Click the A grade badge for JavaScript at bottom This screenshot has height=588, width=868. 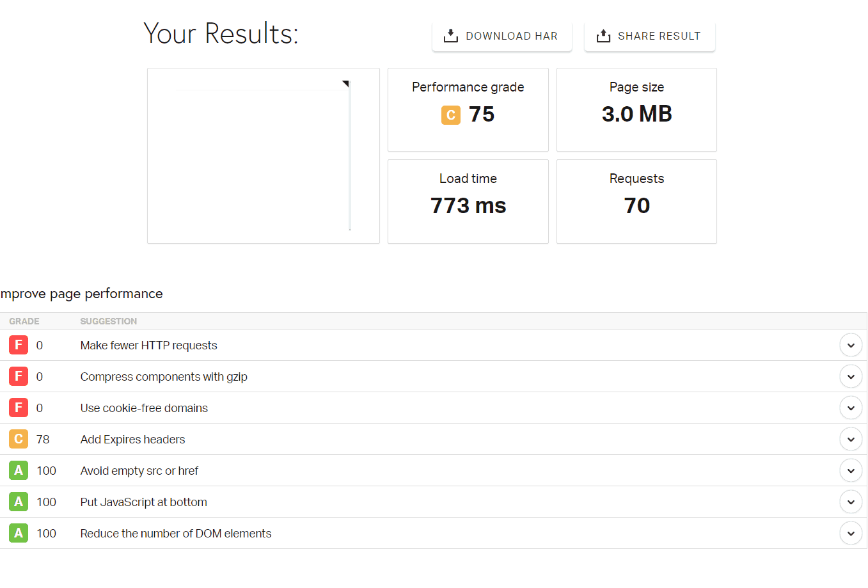pyautogui.click(x=19, y=502)
